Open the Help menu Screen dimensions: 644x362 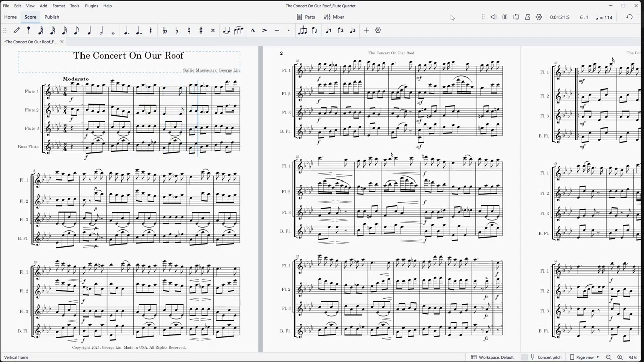[107, 6]
